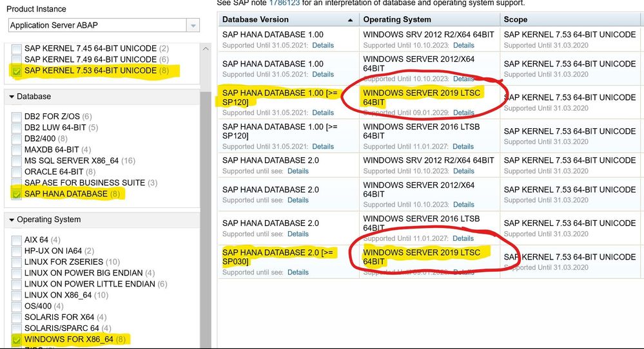Check MS SQL SERVER X86_64 box
The image size is (644, 349).
tap(16, 161)
